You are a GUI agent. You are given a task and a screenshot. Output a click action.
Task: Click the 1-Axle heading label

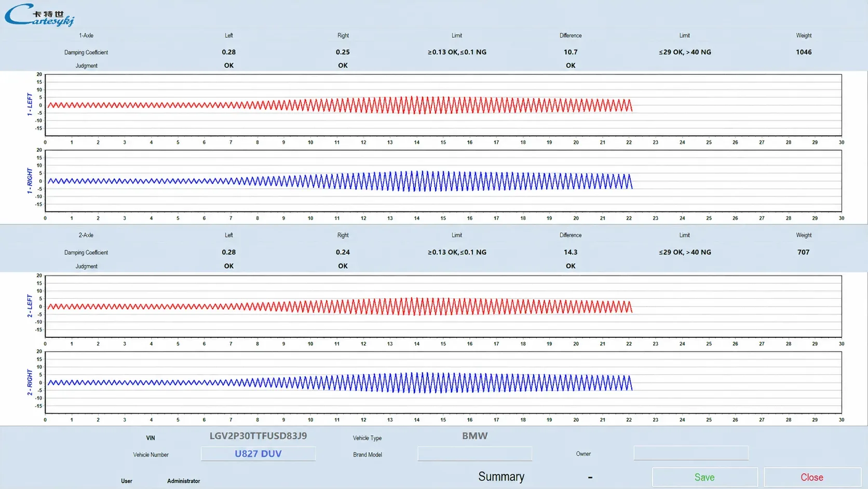pos(86,35)
